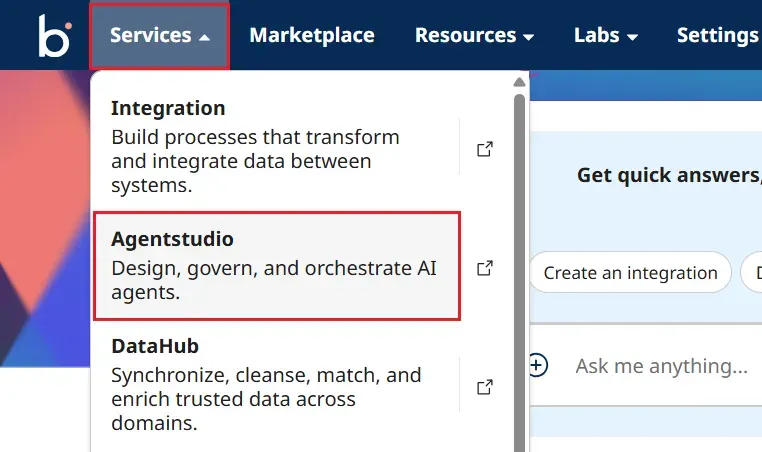Click the Create an integration suggestion
The image size is (762, 452).
point(630,273)
